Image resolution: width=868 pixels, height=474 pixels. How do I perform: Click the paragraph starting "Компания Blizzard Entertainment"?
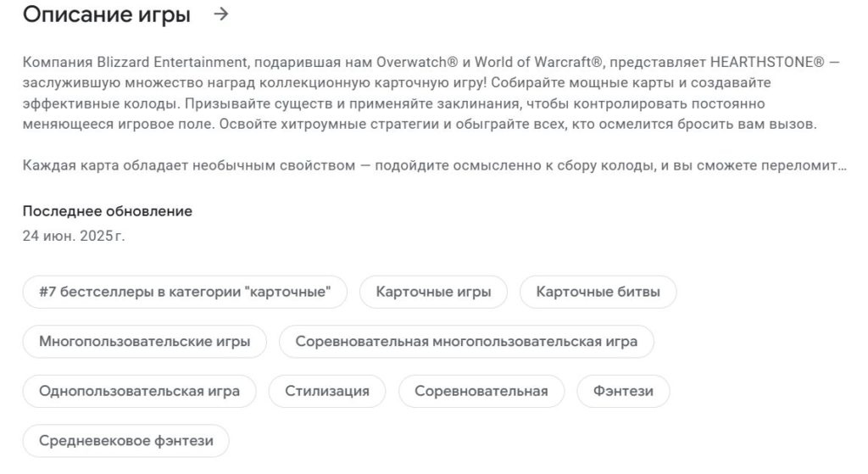point(431,93)
